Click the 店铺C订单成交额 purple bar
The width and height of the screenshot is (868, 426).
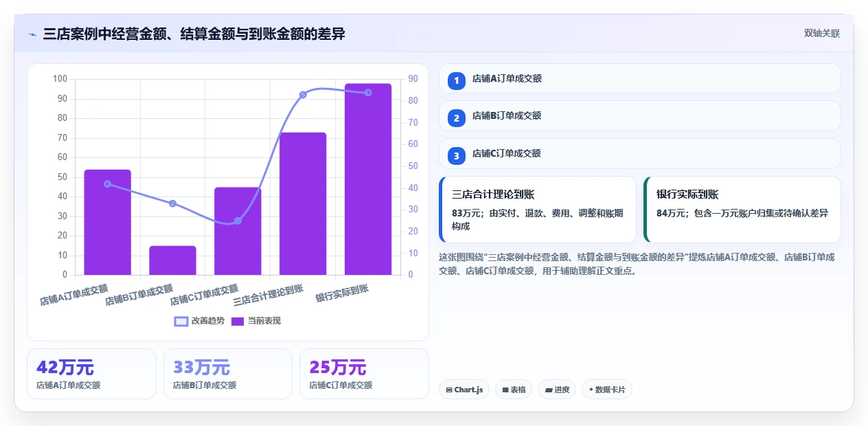coord(238,231)
